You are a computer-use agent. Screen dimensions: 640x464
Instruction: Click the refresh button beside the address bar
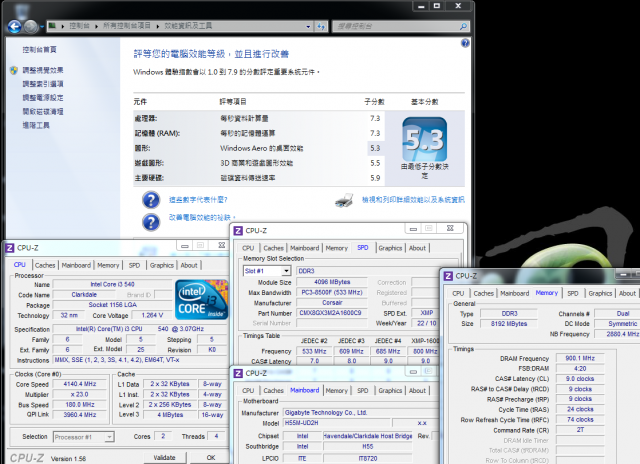click(321, 27)
